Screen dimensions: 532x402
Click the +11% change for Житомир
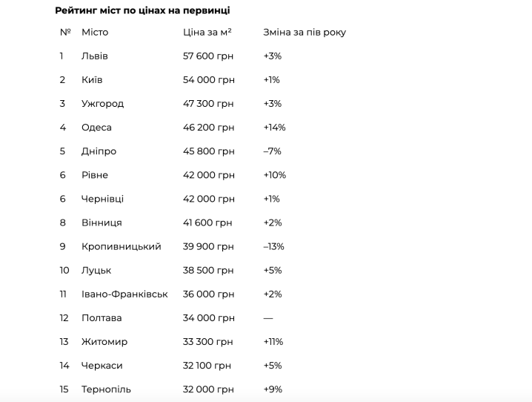pyautogui.click(x=273, y=341)
